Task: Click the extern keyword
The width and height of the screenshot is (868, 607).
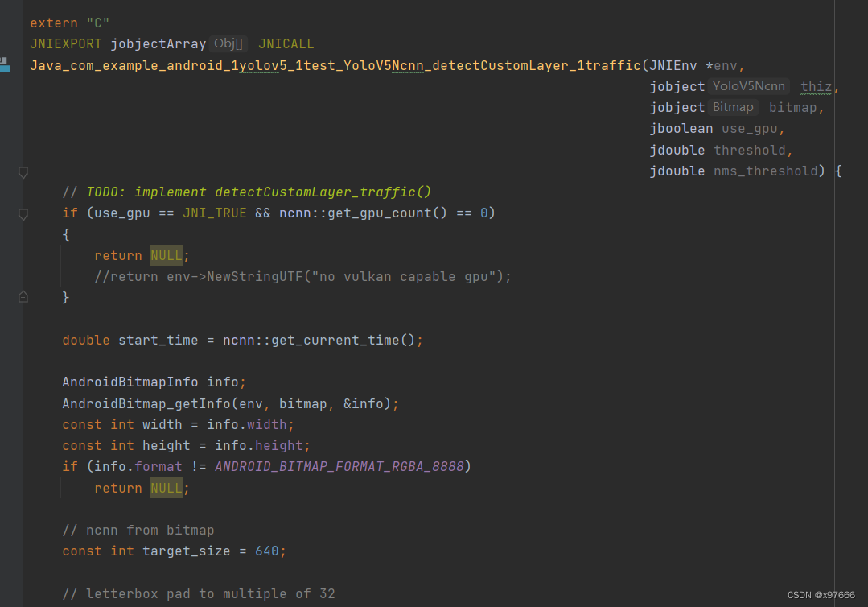Action: pos(54,23)
